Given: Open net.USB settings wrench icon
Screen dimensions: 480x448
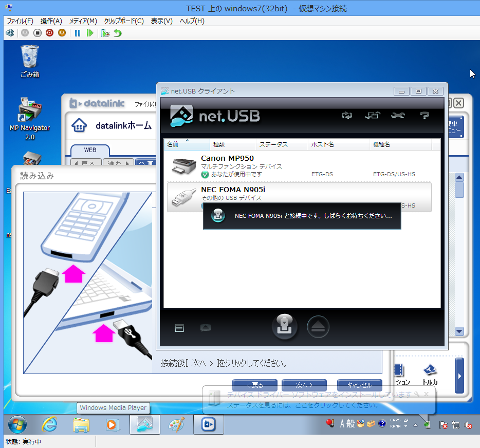Looking at the screenshot, I should (x=398, y=116).
